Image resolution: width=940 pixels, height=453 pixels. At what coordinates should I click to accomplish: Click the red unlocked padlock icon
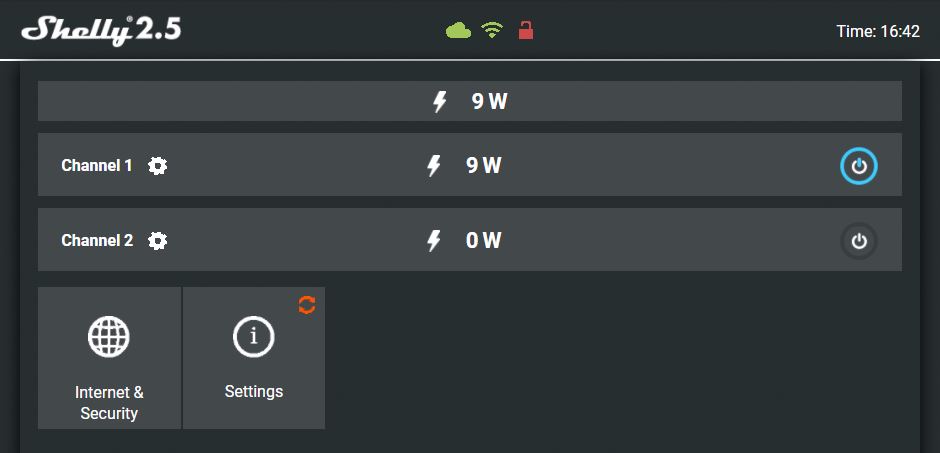click(526, 30)
